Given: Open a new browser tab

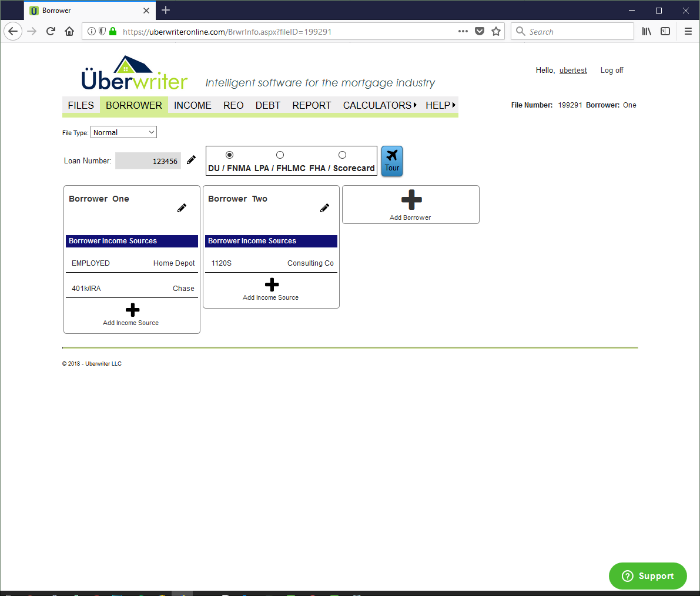Looking at the screenshot, I should (x=166, y=10).
